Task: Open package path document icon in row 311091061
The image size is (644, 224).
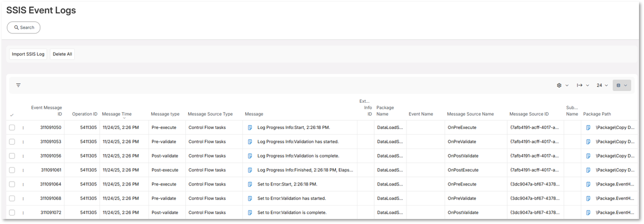Action: 589,170
